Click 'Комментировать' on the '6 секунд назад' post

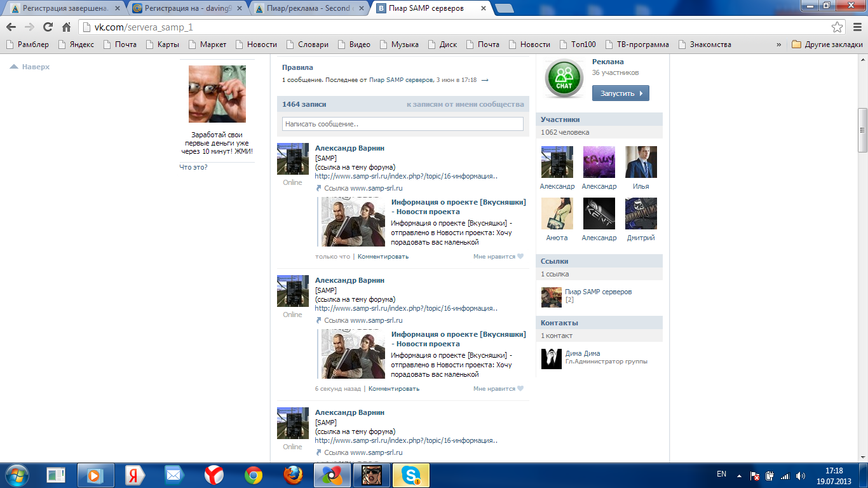tap(394, 389)
